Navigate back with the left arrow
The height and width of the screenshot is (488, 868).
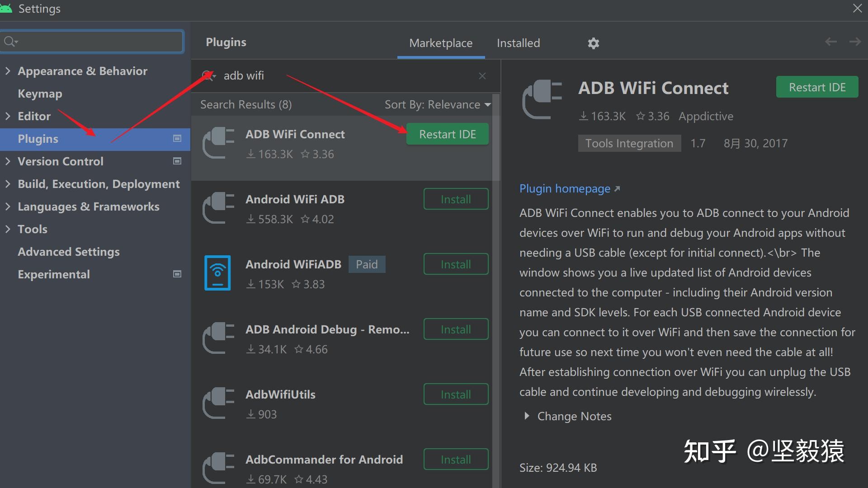point(830,42)
